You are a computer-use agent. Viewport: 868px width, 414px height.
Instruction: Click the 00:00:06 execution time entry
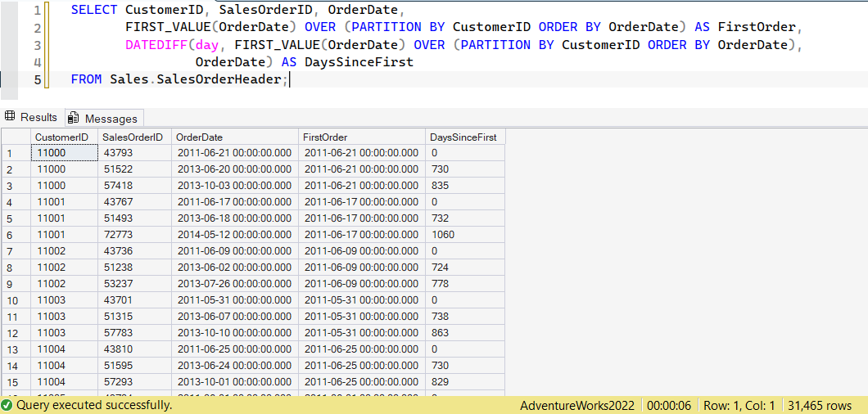pyautogui.click(x=669, y=405)
